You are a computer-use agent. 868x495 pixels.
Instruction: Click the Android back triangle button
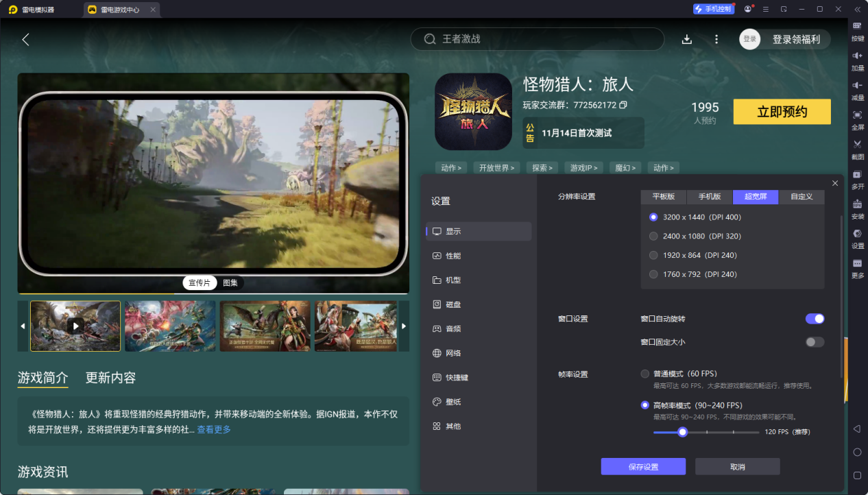(857, 428)
